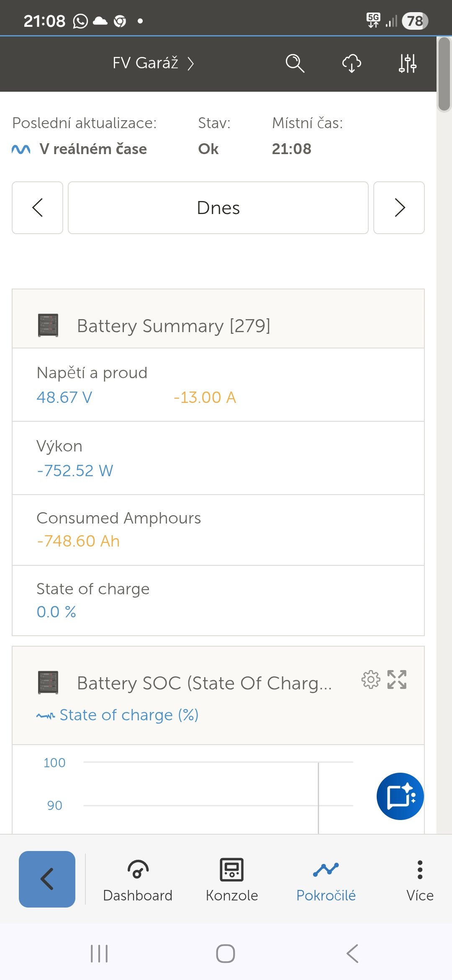Expand the Battery SOC chart fullscreen
This screenshot has width=452, height=980.
tap(397, 680)
